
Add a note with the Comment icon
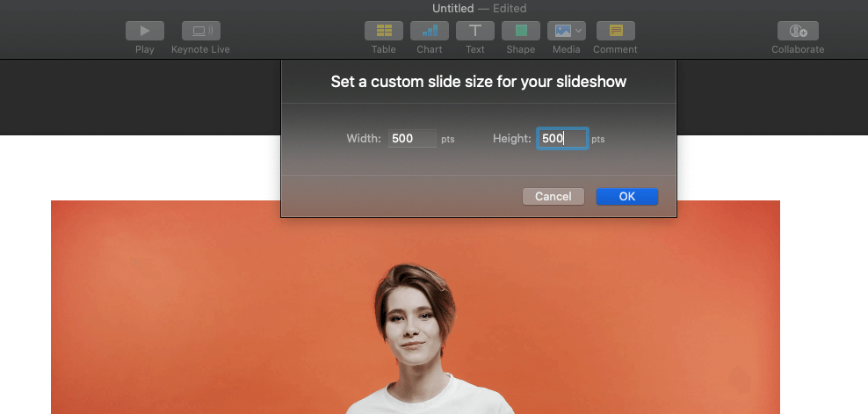[615, 31]
